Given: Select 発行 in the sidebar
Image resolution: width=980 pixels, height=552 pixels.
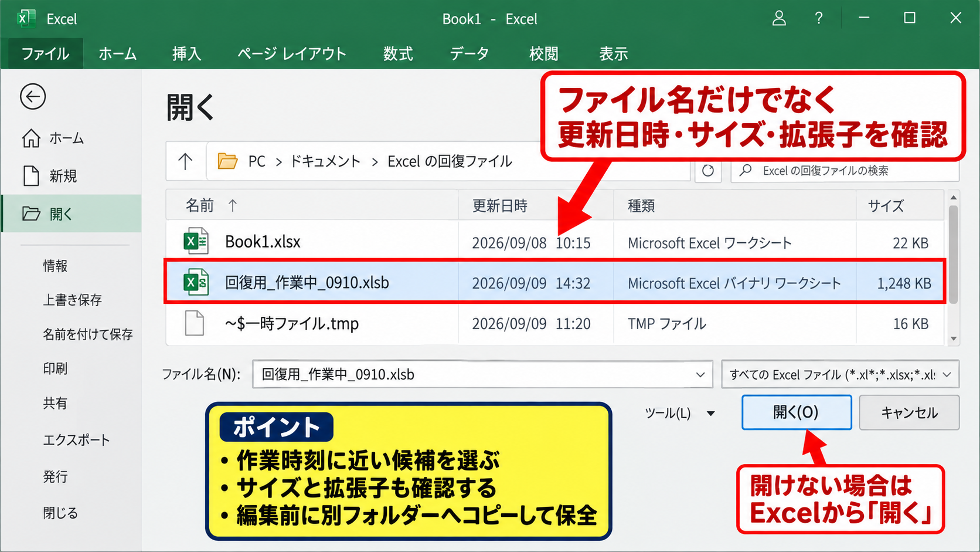Looking at the screenshot, I should (x=55, y=476).
